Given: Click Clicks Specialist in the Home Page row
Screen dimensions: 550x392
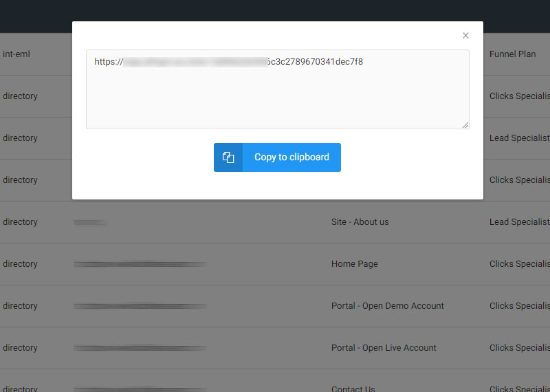Looking at the screenshot, I should click(519, 264).
